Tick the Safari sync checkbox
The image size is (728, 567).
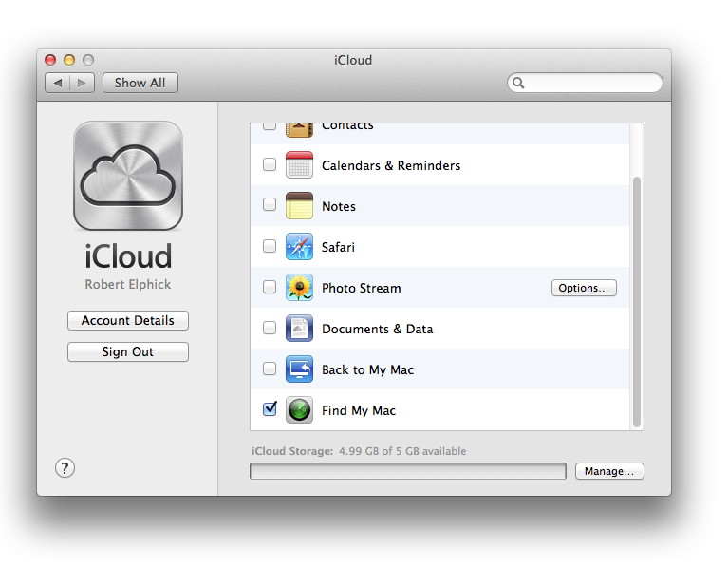tap(270, 246)
